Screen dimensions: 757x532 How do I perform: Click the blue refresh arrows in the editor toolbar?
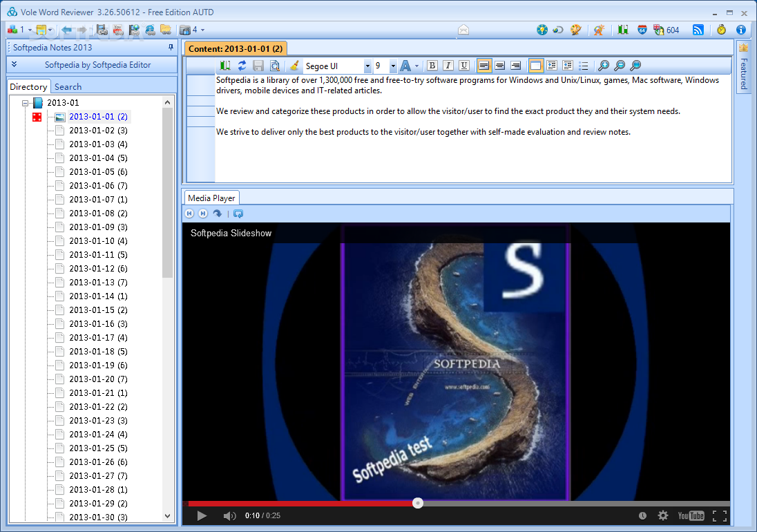tap(242, 66)
